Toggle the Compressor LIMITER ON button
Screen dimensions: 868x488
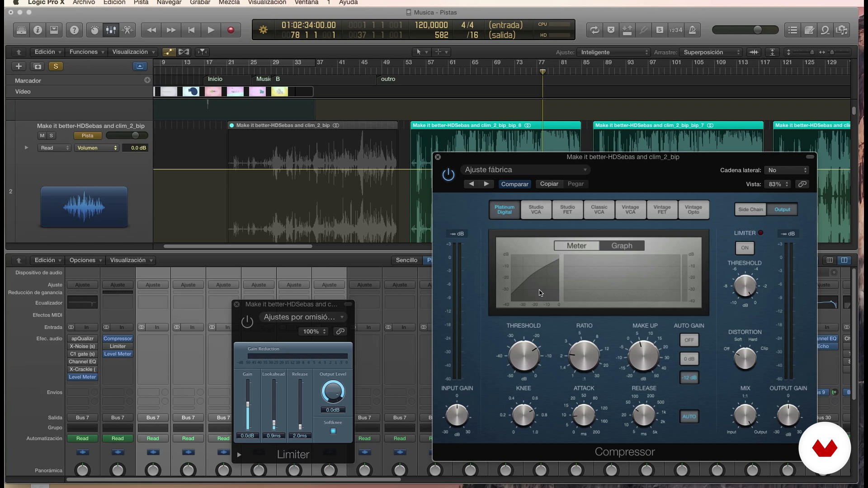click(x=745, y=248)
